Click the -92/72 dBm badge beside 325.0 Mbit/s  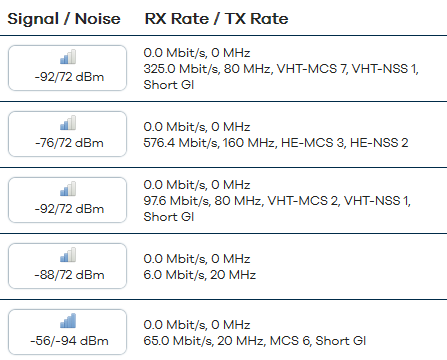point(67,68)
